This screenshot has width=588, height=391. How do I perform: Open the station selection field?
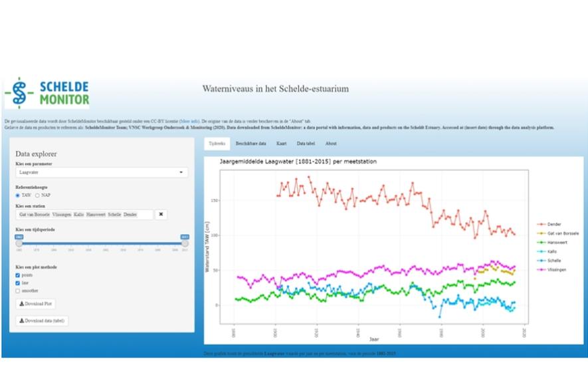click(84, 215)
